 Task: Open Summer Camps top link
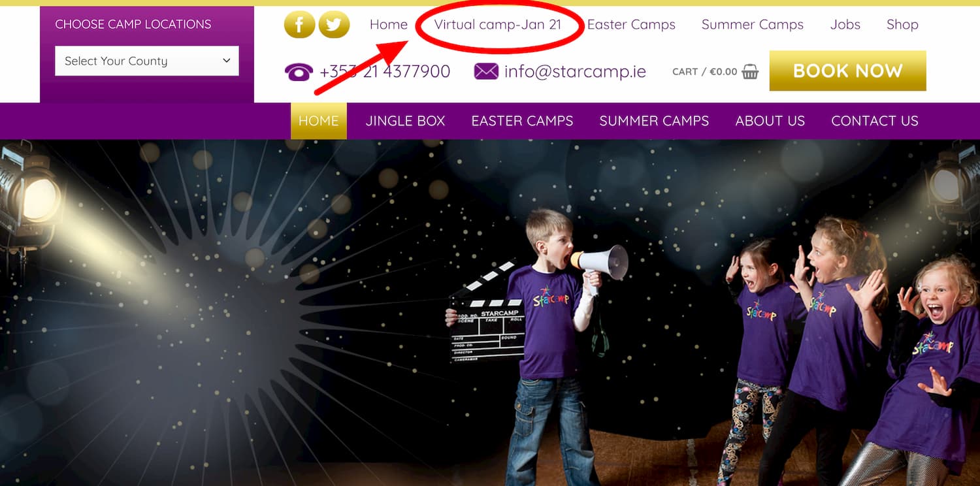(753, 25)
